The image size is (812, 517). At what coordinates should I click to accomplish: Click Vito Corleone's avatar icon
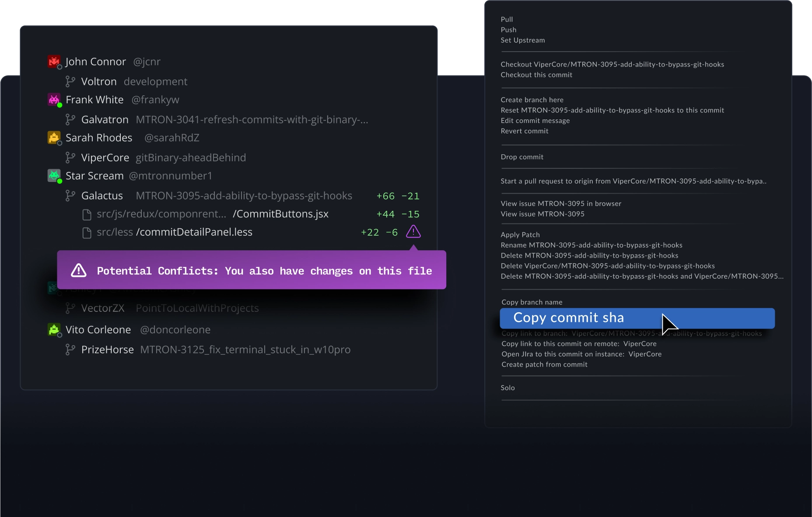click(x=54, y=330)
